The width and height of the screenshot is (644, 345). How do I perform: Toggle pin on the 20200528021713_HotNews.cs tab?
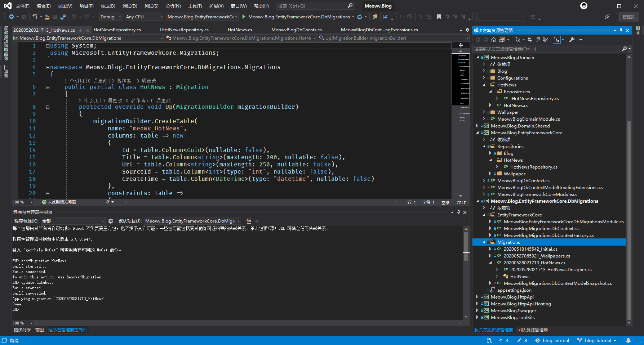81,30
